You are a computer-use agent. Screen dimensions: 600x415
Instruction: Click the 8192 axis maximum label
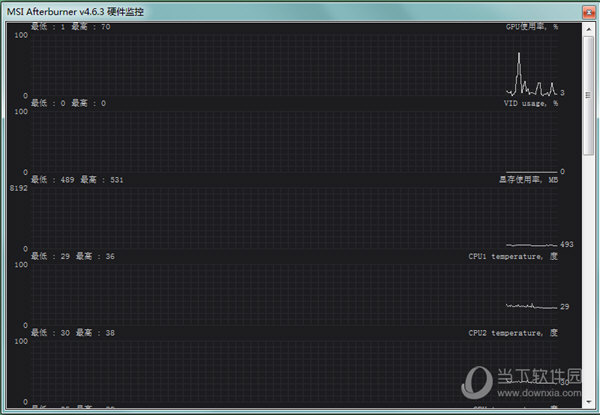pyautogui.click(x=19, y=188)
